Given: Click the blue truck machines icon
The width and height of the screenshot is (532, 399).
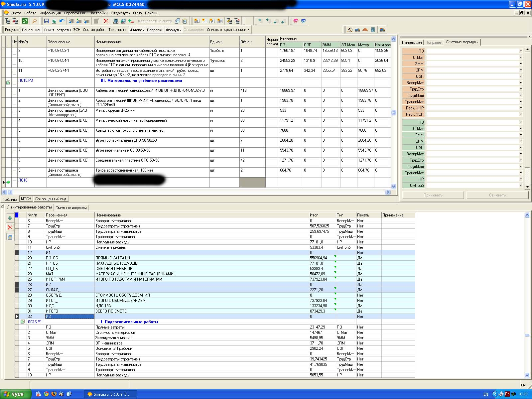Looking at the screenshot, I should (x=357, y=30).
